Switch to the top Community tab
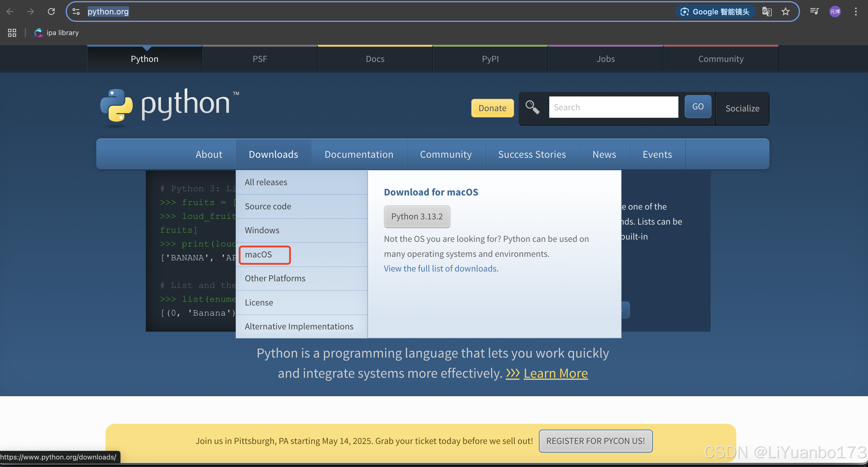Screen dimensions: 868x467 click(x=721, y=58)
